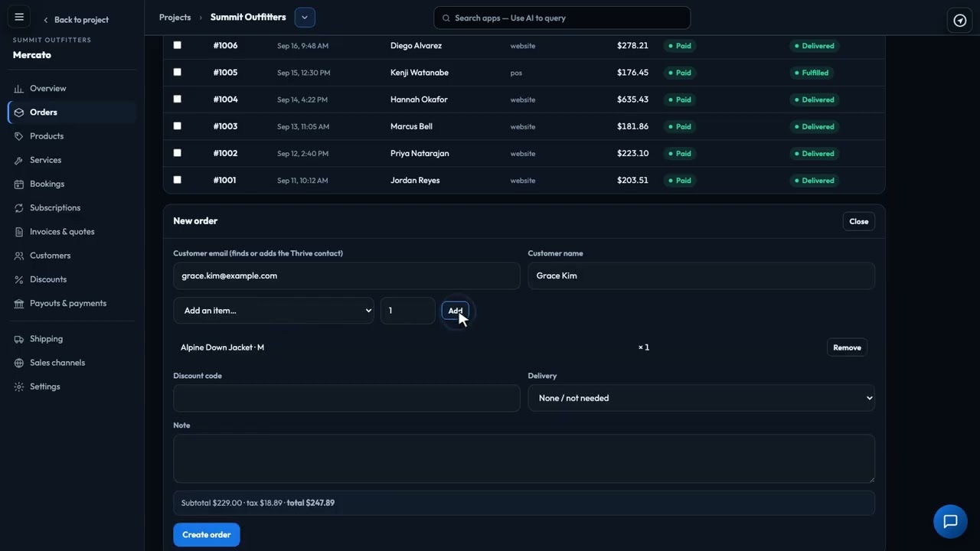
Task: Open Customers in sidebar menu
Action: click(73, 256)
